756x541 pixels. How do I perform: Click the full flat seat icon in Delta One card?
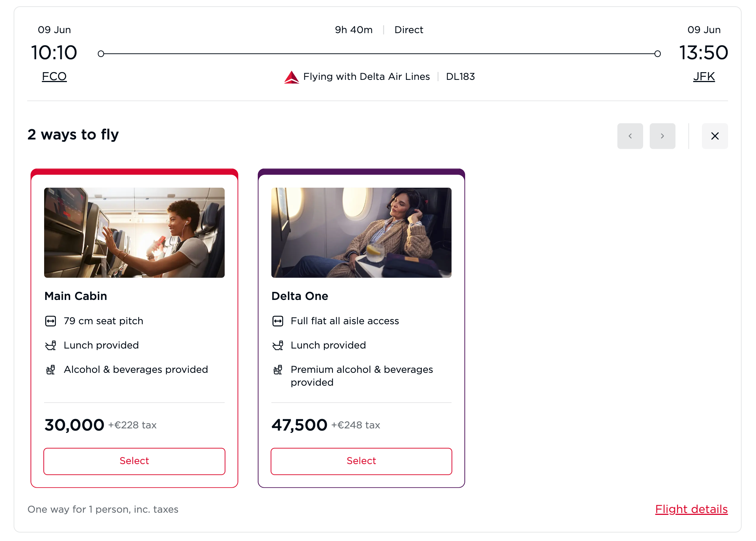278,321
